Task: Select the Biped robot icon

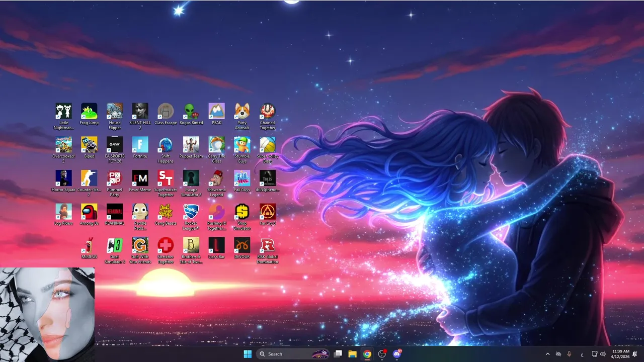Action: (x=89, y=147)
